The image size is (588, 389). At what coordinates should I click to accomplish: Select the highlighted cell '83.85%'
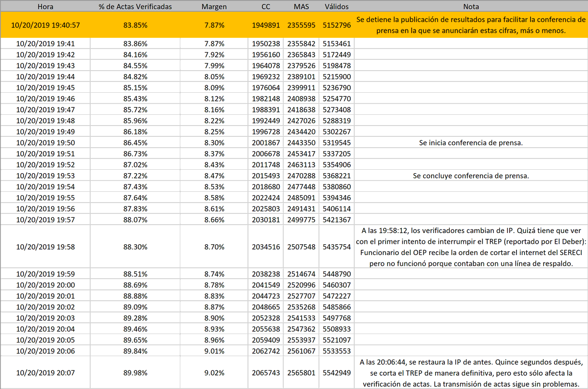coord(135,25)
